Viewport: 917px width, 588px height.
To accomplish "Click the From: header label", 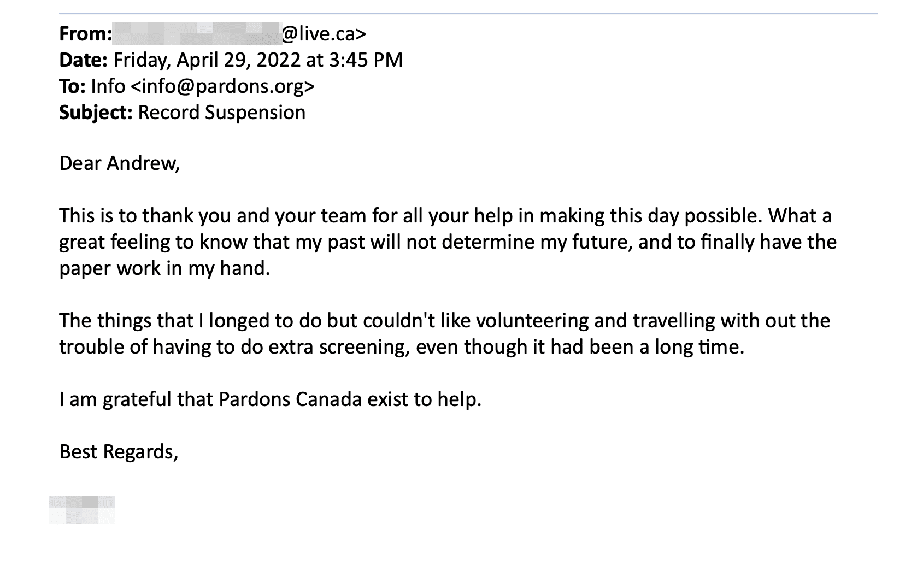I will (86, 34).
